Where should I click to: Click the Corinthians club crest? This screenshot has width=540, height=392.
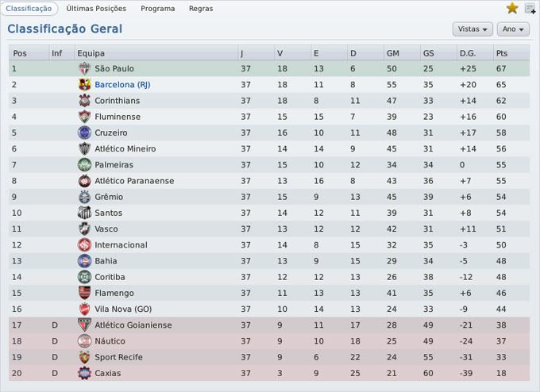[84, 101]
